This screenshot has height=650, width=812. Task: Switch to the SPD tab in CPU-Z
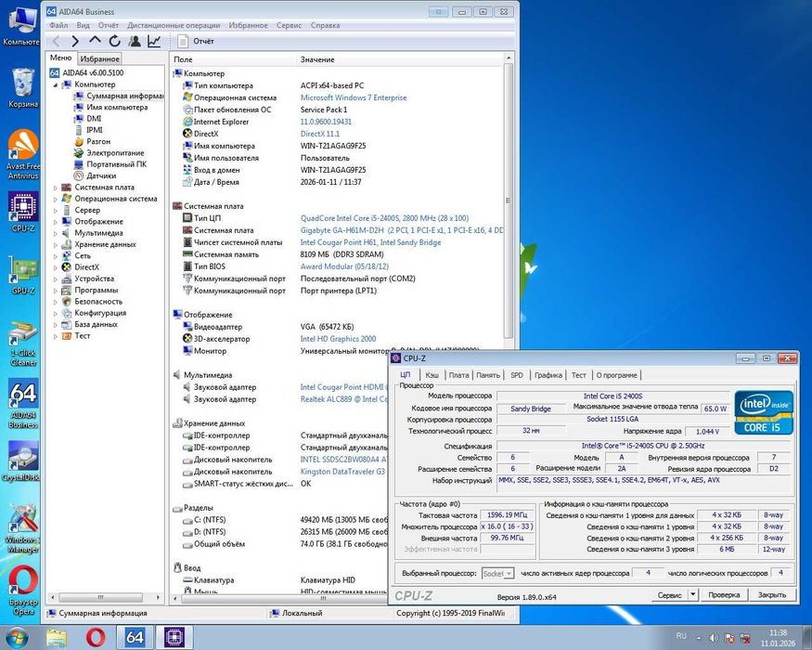517,375
